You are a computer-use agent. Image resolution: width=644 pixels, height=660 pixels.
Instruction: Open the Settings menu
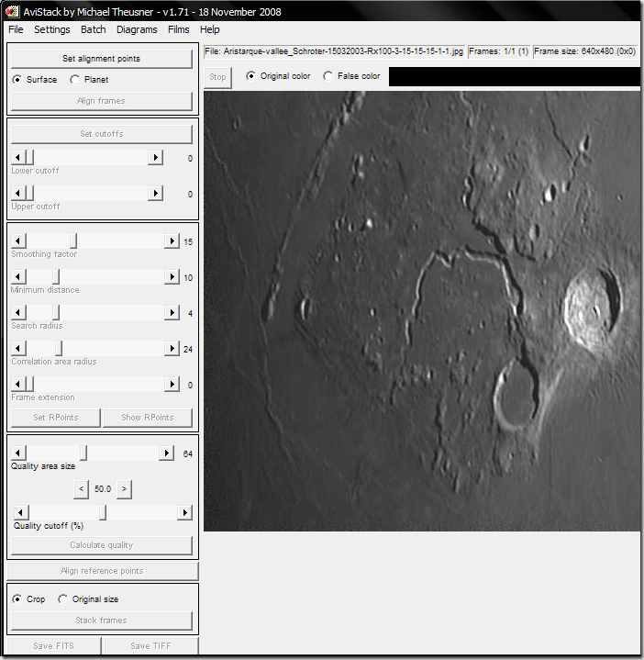click(52, 29)
